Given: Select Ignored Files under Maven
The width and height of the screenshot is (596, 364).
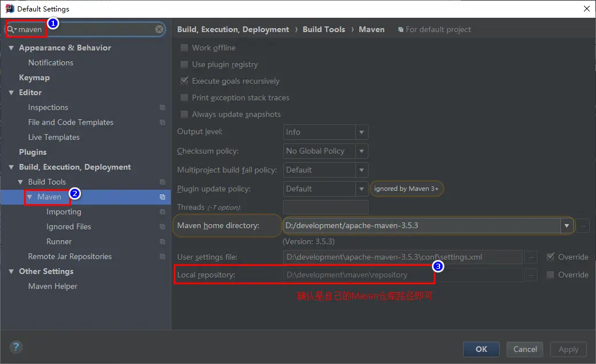Looking at the screenshot, I should pos(68,226).
